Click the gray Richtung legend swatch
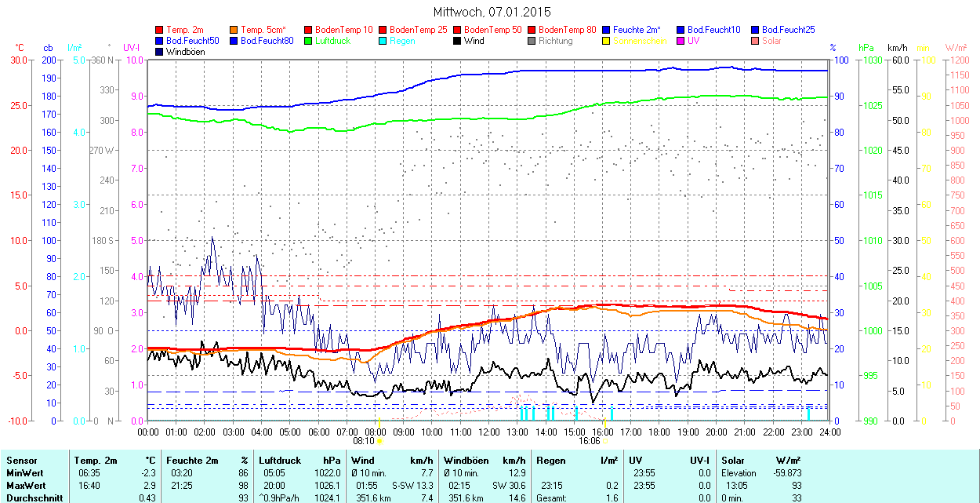 532,41
